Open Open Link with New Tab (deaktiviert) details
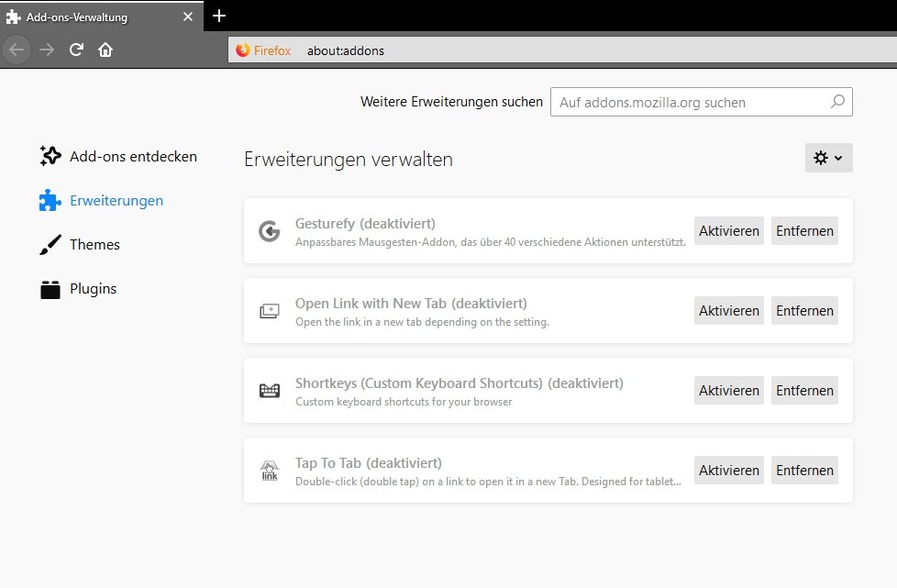The width and height of the screenshot is (897, 588). pyautogui.click(x=411, y=303)
